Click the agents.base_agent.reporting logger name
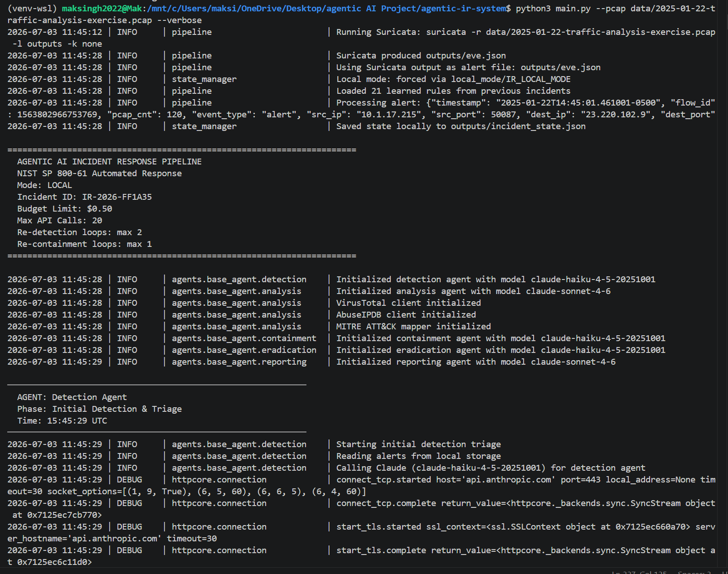The height and width of the screenshot is (574, 728). click(x=239, y=362)
